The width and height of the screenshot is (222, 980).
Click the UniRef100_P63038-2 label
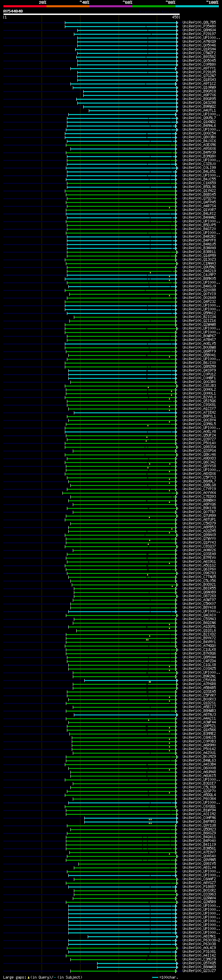[x=201, y=940]
